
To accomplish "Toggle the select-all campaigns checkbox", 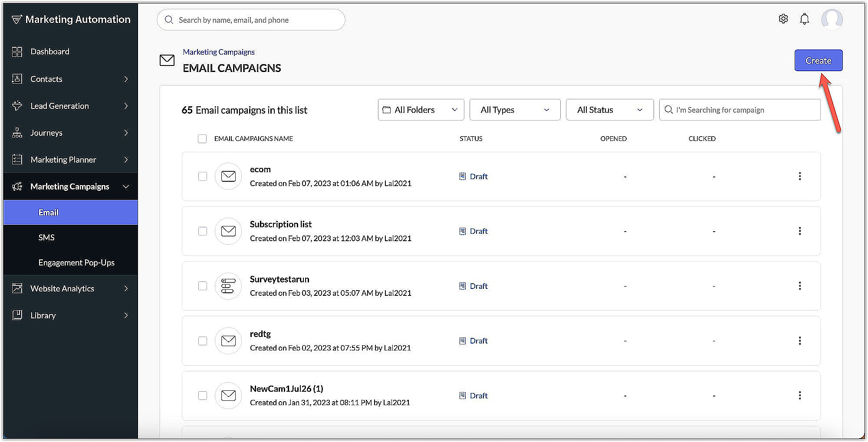I will click(x=202, y=139).
